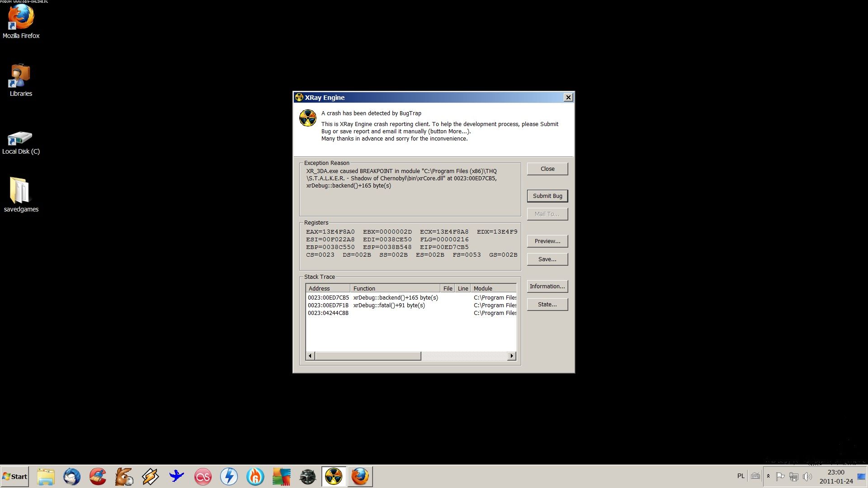Click the EIP=00ED7CB5 register value
Screen dimensions: 868x488
(x=444, y=247)
